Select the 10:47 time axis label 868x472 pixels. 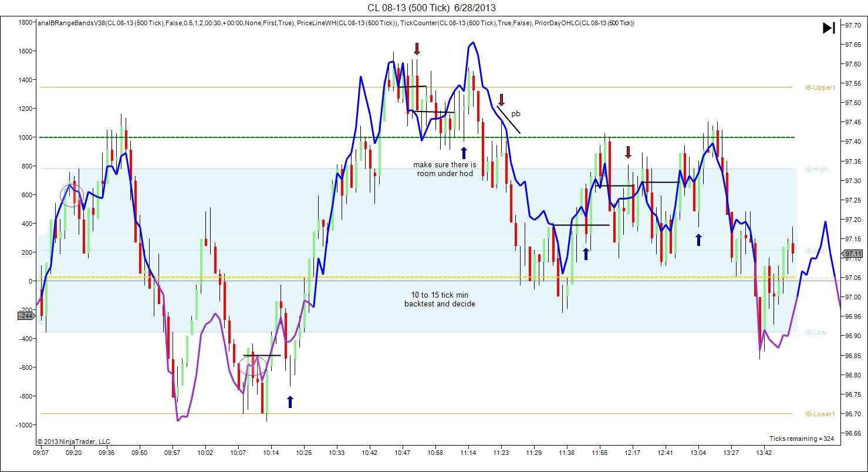pos(403,453)
